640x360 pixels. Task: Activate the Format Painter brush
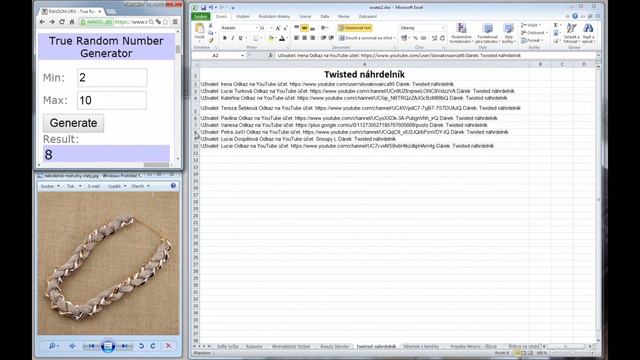211,40
